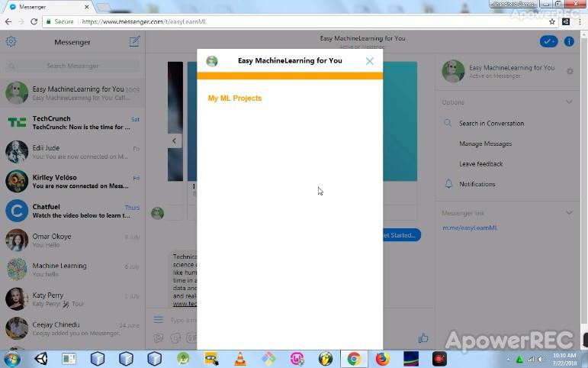Image resolution: width=588 pixels, height=368 pixels.
Task: Open Notifications option
Action: [477, 184]
